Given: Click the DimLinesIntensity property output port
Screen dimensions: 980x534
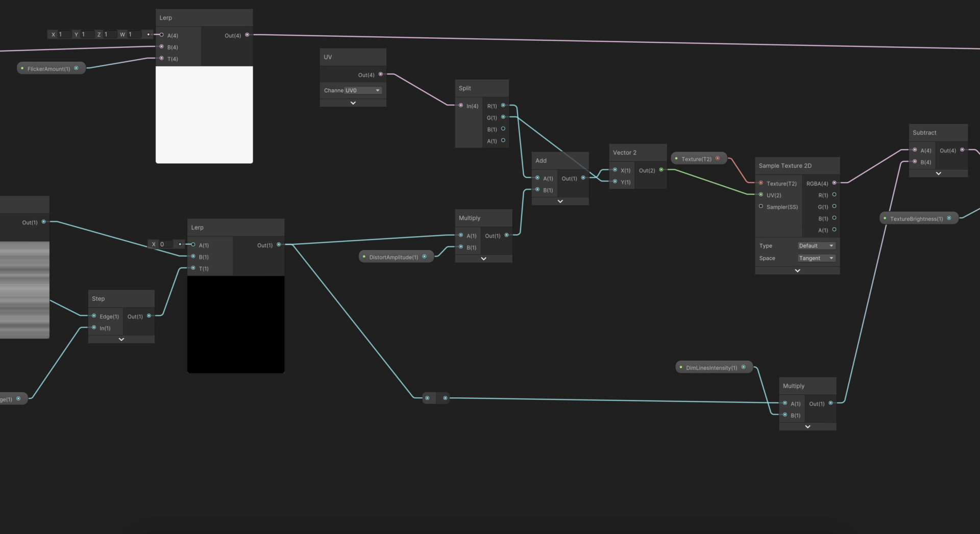Looking at the screenshot, I should (x=743, y=367).
